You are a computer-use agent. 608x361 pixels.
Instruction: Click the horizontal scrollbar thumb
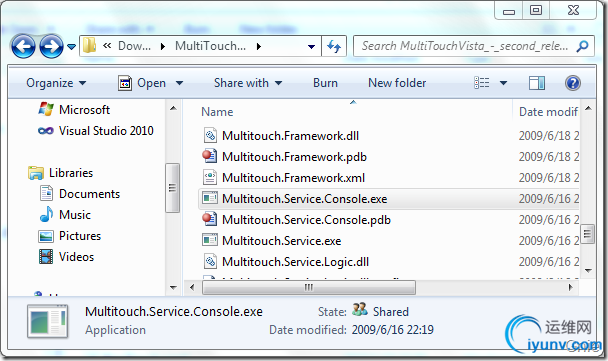309,287
